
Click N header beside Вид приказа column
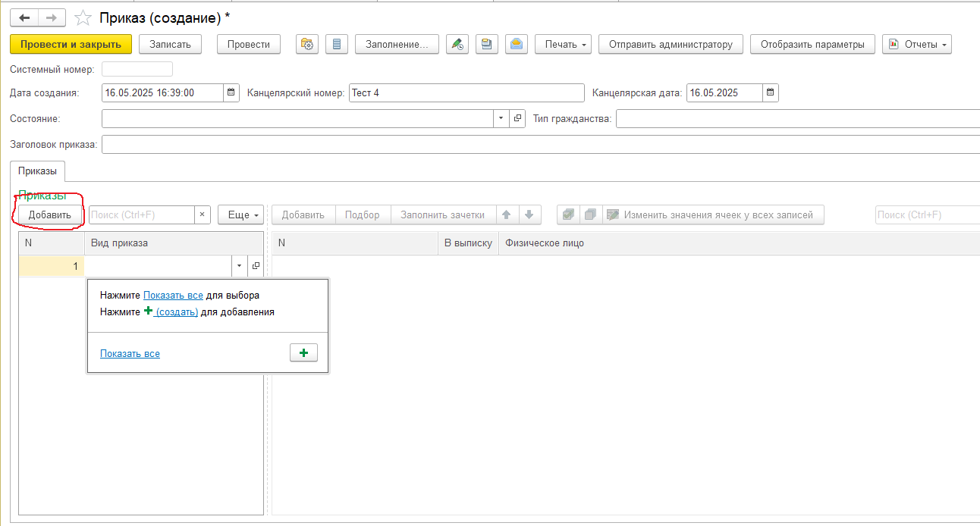click(52, 243)
